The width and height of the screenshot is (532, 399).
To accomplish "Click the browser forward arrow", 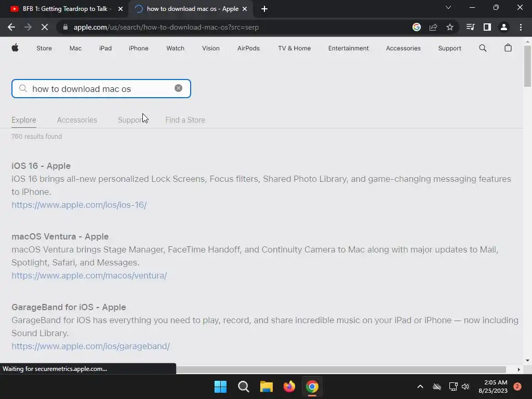I will point(28,27).
